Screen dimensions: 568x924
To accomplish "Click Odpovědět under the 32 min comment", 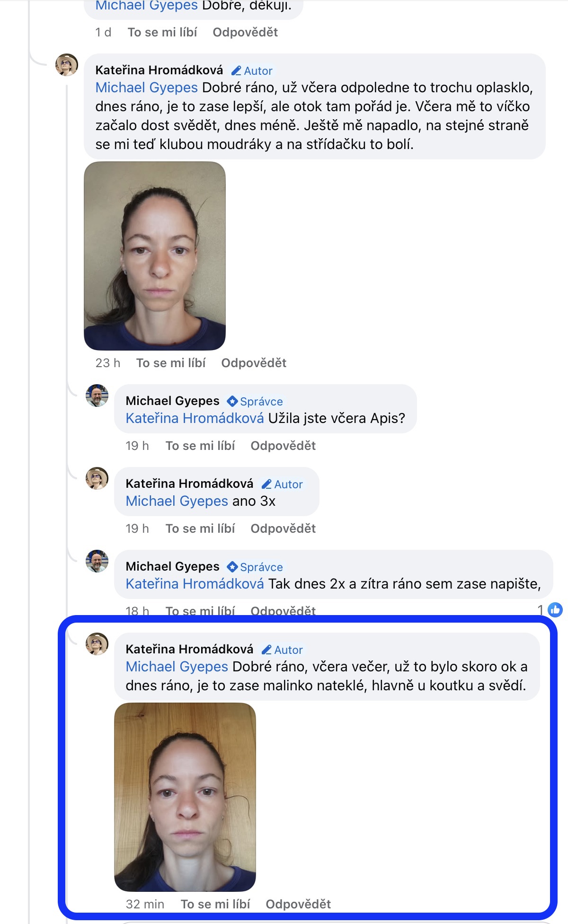I will tap(298, 904).
